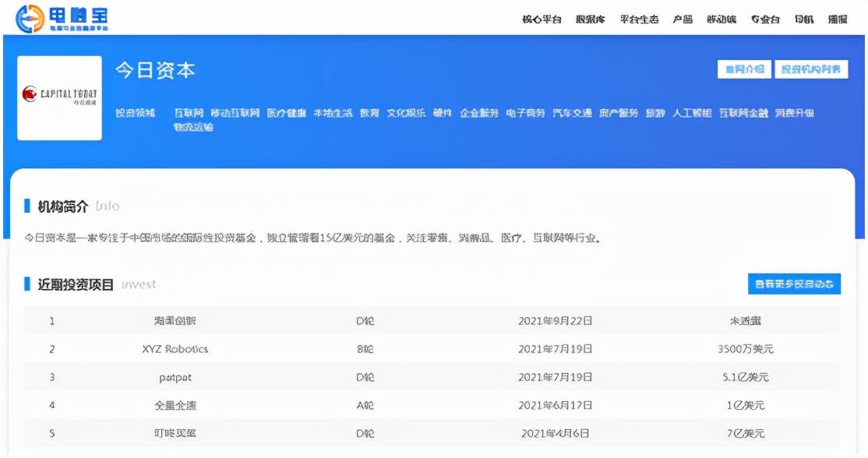The width and height of the screenshot is (868, 458).
Task: Click the 投资机构列表 button
Action: [x=811, y=69]
